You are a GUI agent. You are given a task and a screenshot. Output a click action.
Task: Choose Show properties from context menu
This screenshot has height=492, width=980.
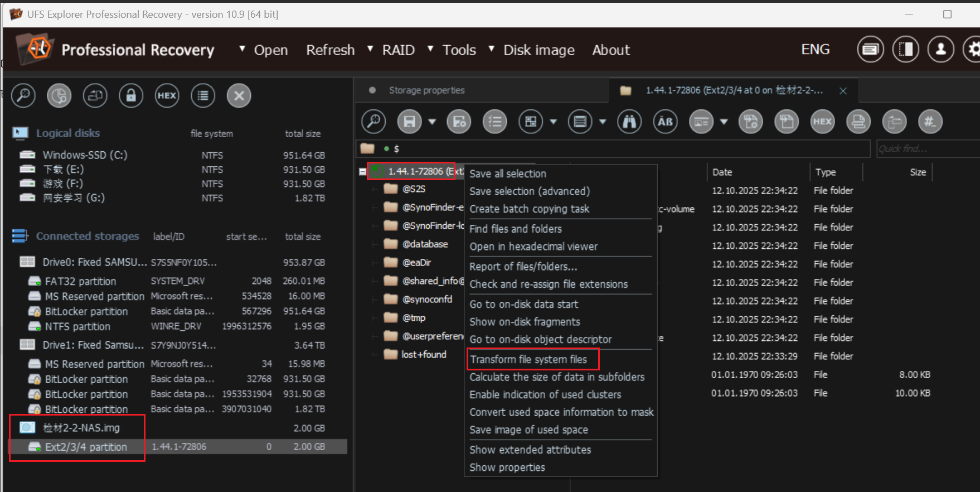(x=507, y=467)
